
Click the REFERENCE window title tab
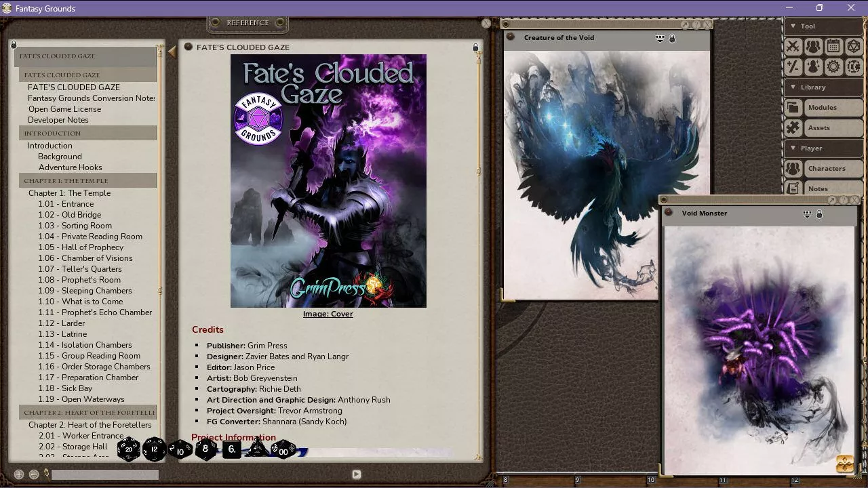pyautogui.click(x=248, y=23)
